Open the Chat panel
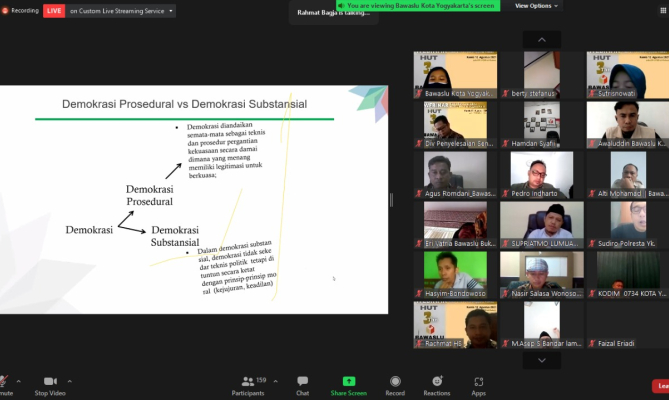Screen dimensions: 669x400 302,385
